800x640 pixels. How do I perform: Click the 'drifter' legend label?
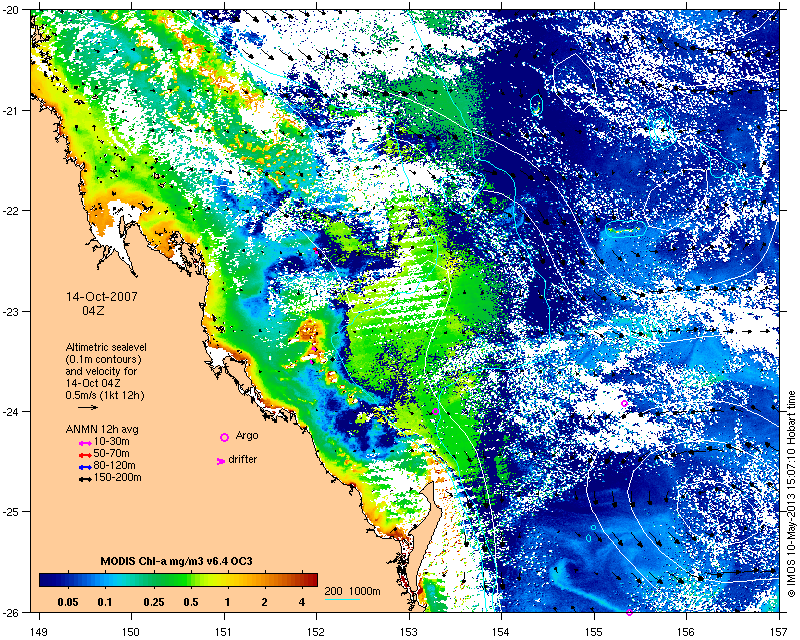tap(243, 459)
